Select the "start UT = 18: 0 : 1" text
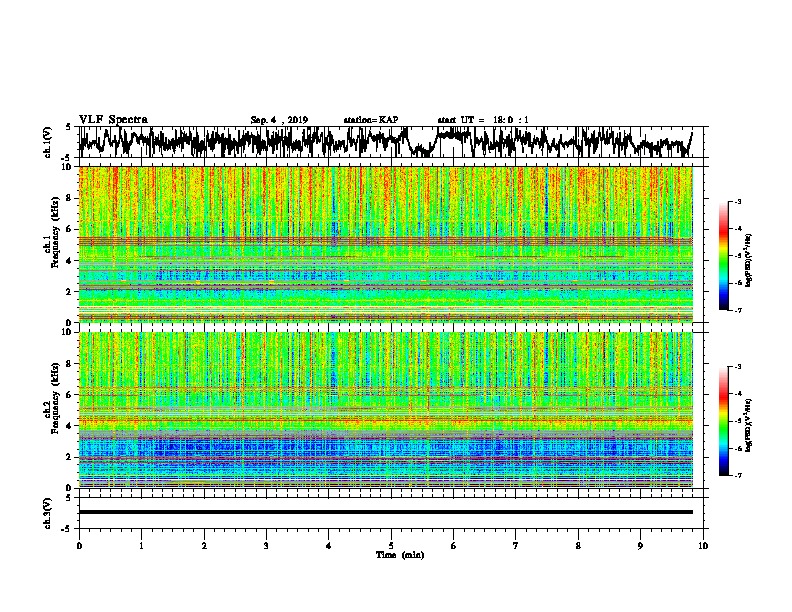The height and width of the screenshot is (612, 792). [x=483, y=120]
